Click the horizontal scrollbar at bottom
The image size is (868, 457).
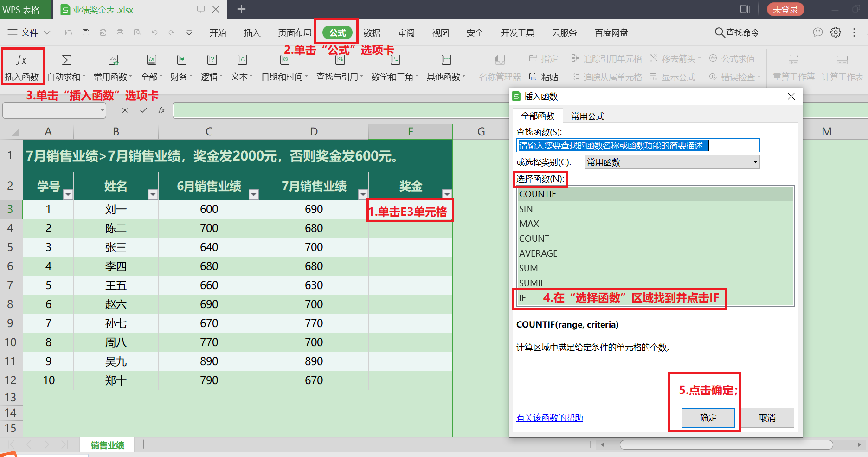click(726, 444)
